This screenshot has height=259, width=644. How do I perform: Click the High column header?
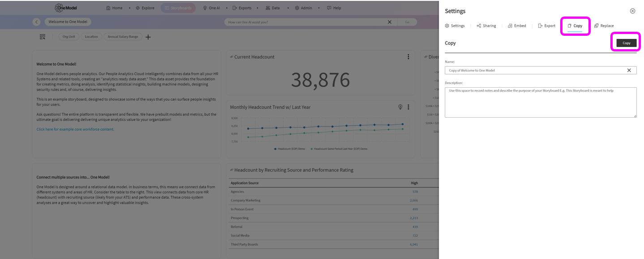(414, 183)
